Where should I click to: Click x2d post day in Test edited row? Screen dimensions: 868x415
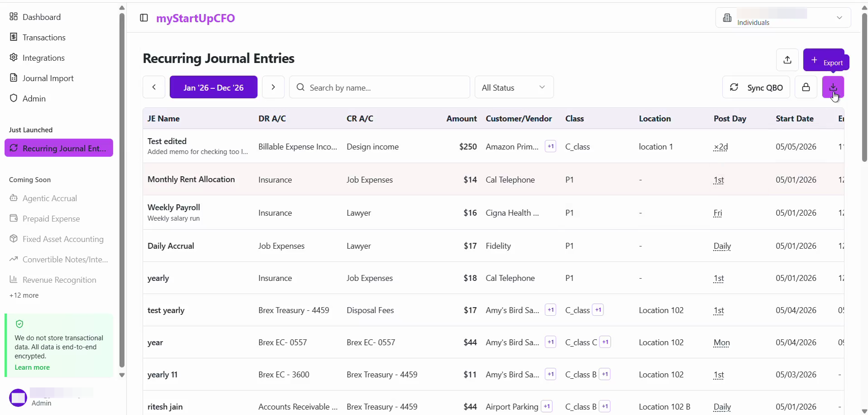click(x=720, y=147)
